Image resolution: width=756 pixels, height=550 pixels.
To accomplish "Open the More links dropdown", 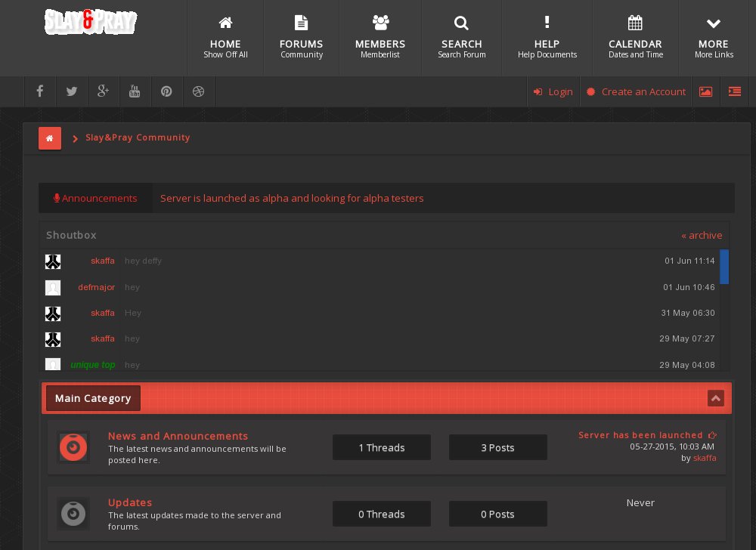I will click(x=713, y=38).
